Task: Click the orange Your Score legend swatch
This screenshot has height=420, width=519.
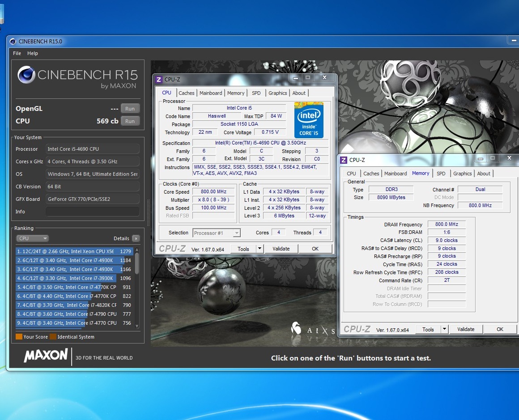Action: [x=19, y=337]
